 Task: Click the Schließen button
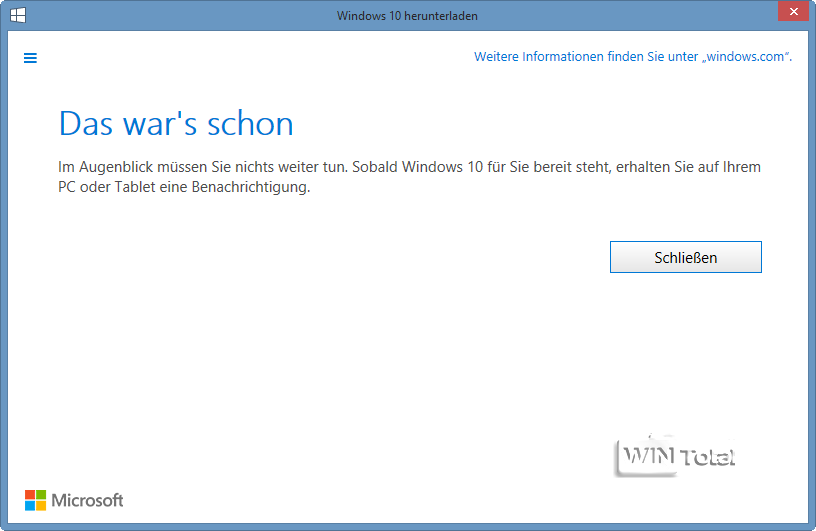click(x=685, y=257)
